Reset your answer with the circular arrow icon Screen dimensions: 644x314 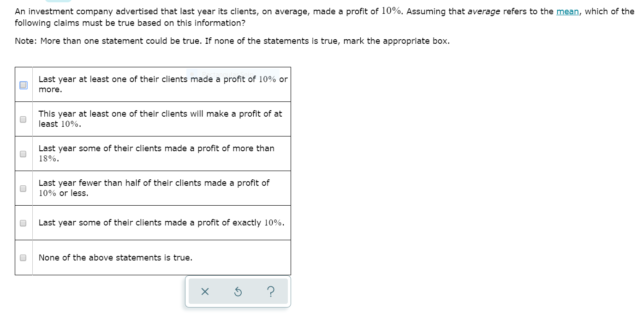(238, 291)
